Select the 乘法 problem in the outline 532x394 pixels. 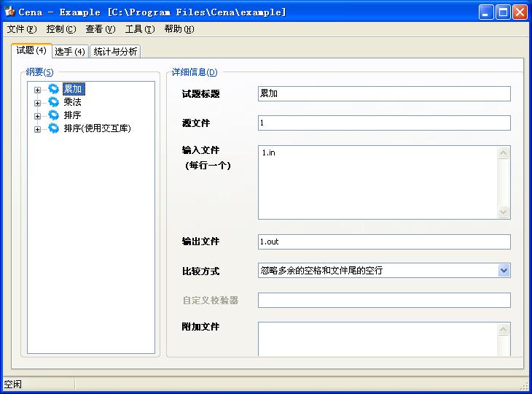73,102
